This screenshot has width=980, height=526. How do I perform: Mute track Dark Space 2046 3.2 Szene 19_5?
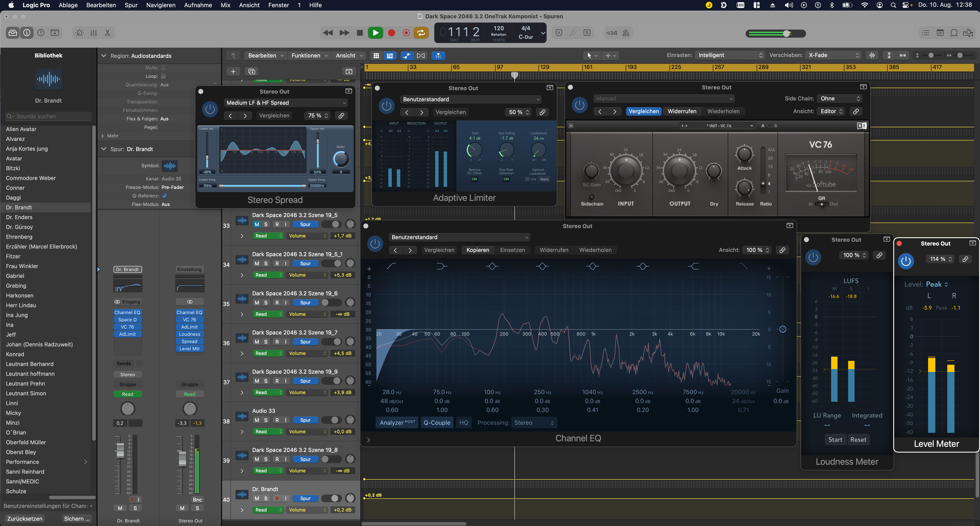click(x=257, y=224)
